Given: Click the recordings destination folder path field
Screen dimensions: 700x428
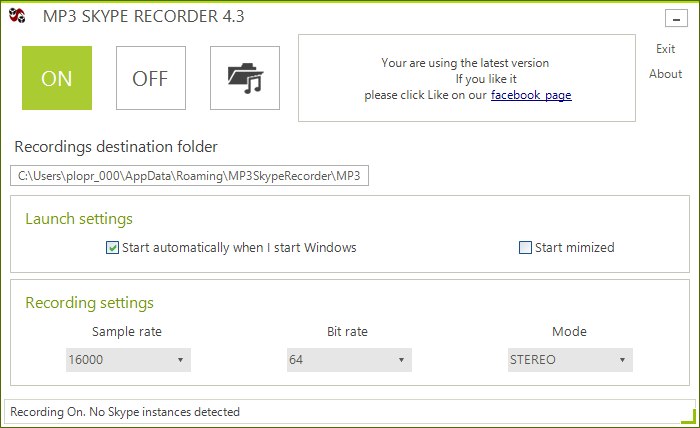Looking at the screenshot, I should (189, 176).
